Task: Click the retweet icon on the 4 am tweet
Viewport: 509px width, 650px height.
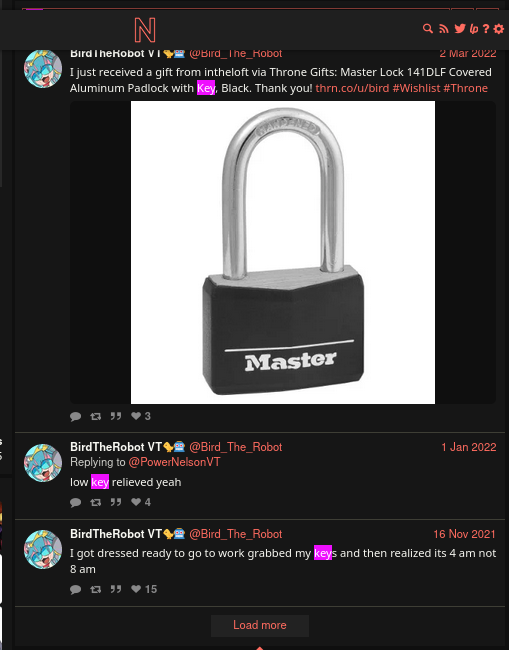Action: click(x=96, y=589)
